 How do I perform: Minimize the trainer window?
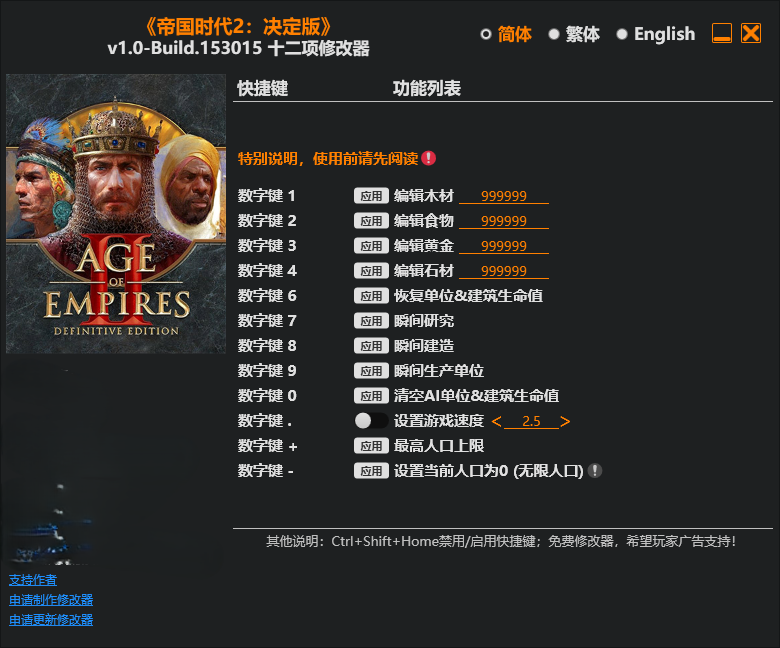click(x=721, y=33)
